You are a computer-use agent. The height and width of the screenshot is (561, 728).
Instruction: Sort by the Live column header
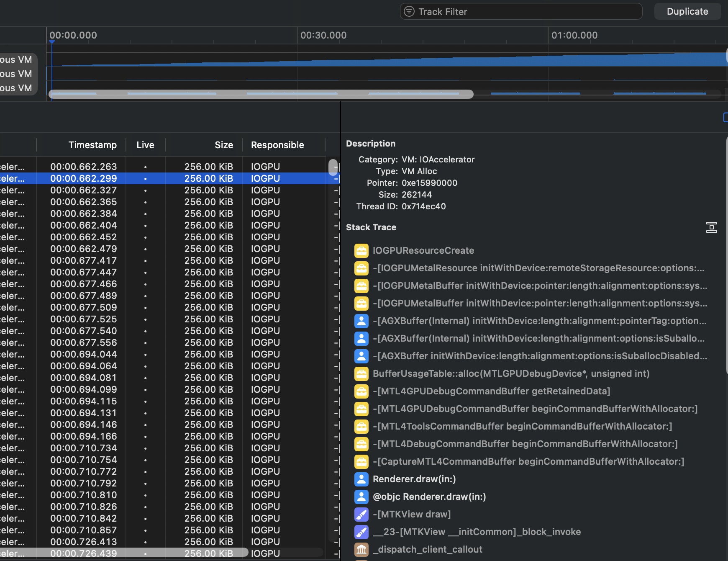(x=145, y=145)
